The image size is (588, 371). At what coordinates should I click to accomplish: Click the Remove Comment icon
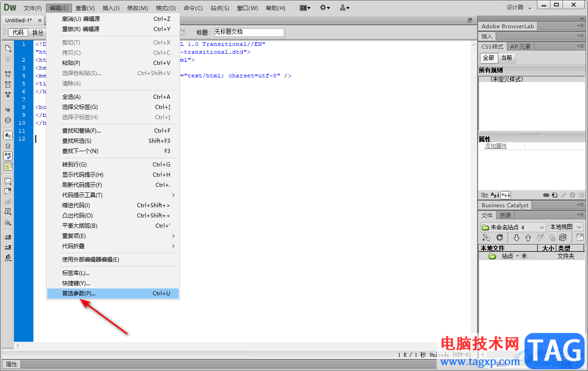point(8,192)
